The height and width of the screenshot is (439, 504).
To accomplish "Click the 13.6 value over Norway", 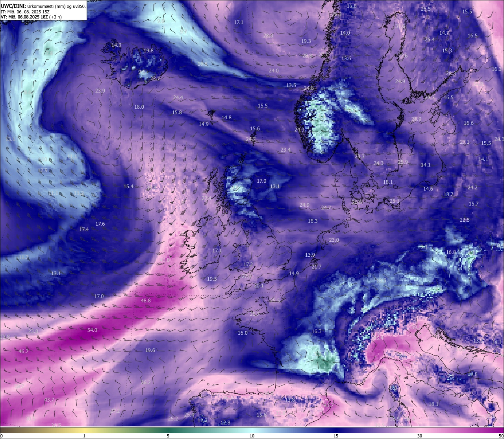I will coord(346,59).
